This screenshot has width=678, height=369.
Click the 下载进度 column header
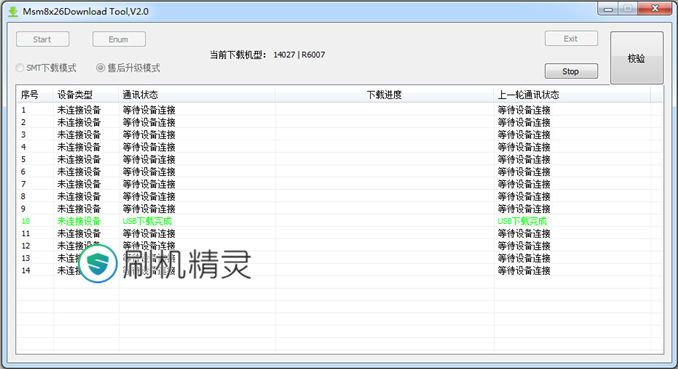pos(384,95)
